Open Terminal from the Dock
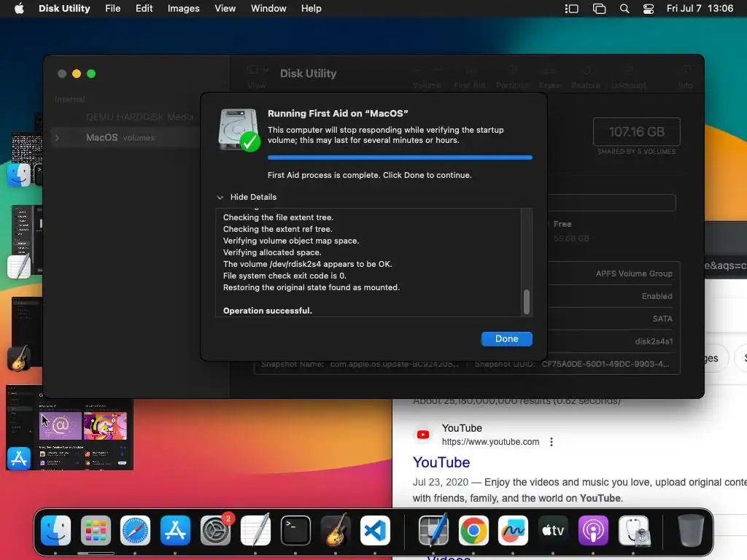The height and width of the screenshot is (560, 747). pos(295,531)
